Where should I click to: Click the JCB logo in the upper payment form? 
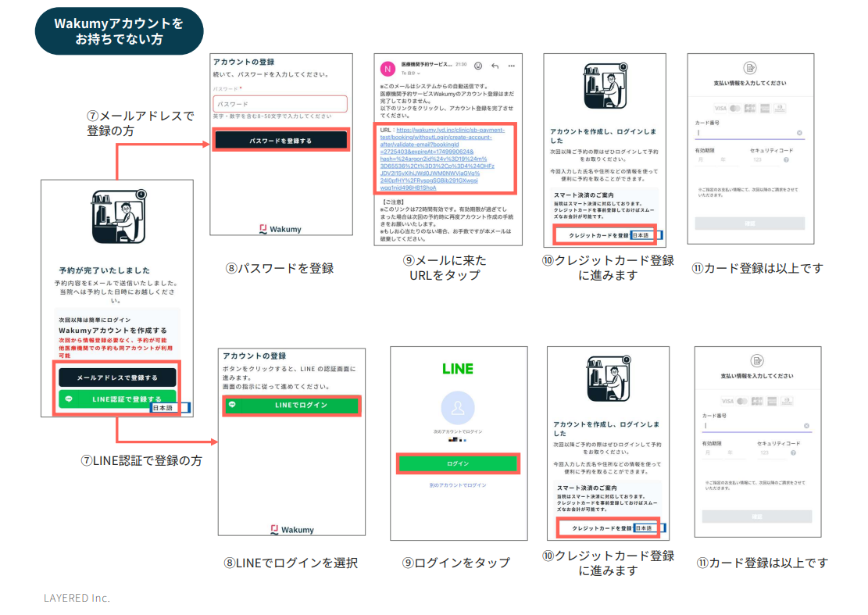pyautogui.click(x=750, y=109)
